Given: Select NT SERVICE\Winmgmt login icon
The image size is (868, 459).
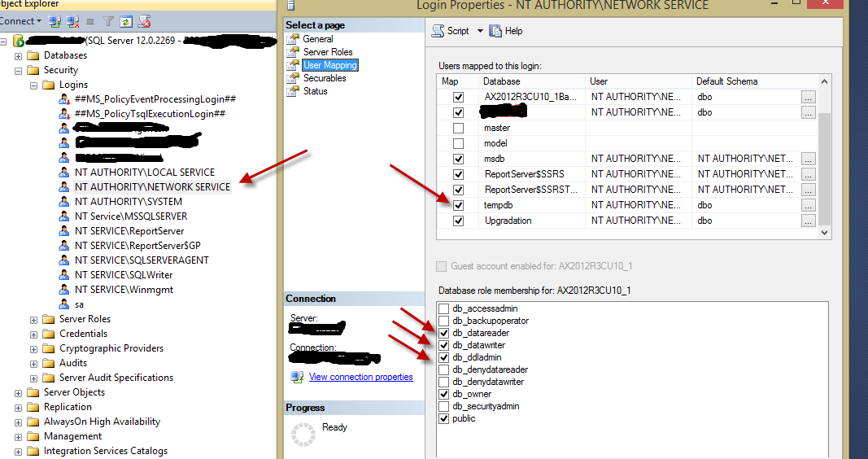Looking at the screenshot, I should coord(64,290).
